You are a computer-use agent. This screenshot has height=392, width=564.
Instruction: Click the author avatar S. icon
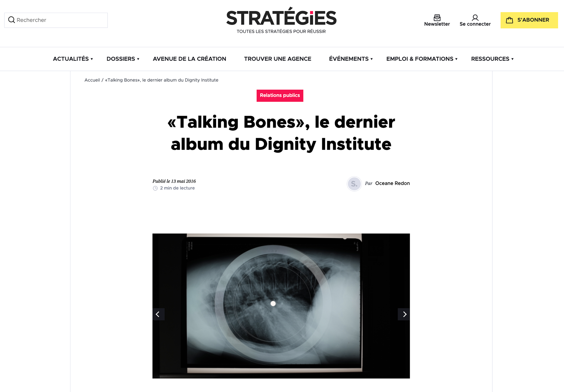[x=354, y=184]
